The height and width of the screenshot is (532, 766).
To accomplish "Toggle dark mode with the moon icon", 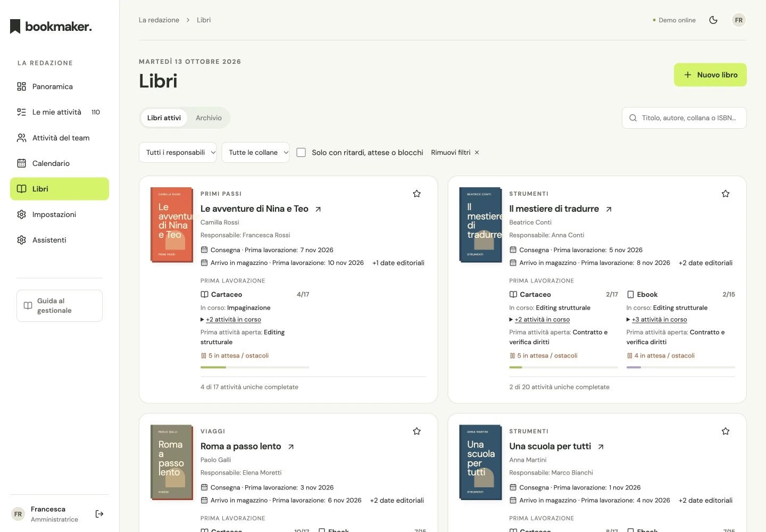I will [713, 20].
